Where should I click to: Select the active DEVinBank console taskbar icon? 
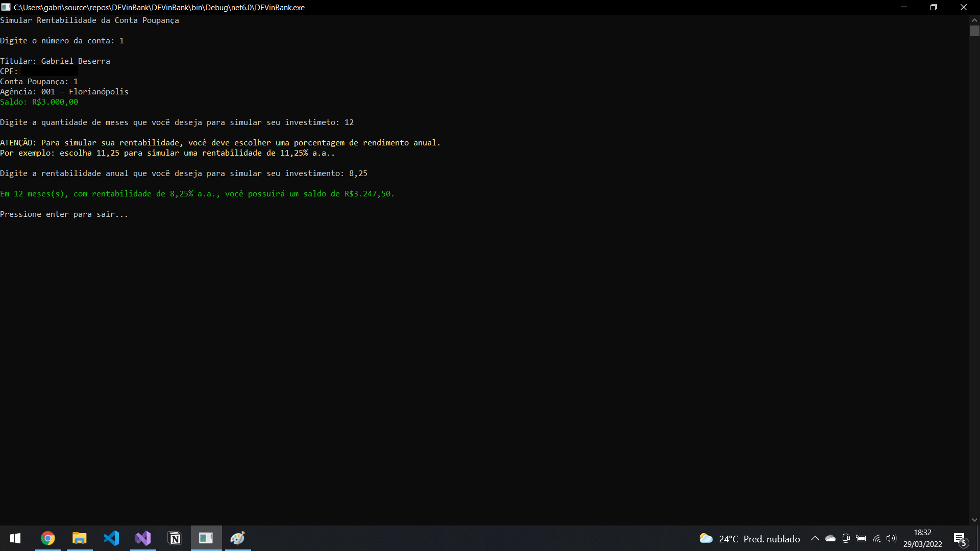pyautogui.click(x=206, y=538)
